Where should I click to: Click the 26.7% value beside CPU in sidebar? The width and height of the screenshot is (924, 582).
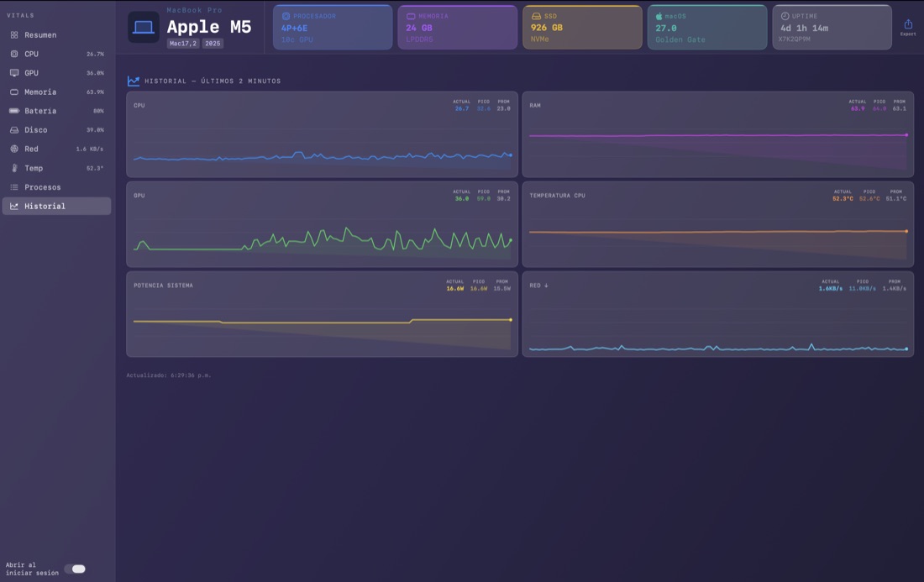(x=95, y=55)
